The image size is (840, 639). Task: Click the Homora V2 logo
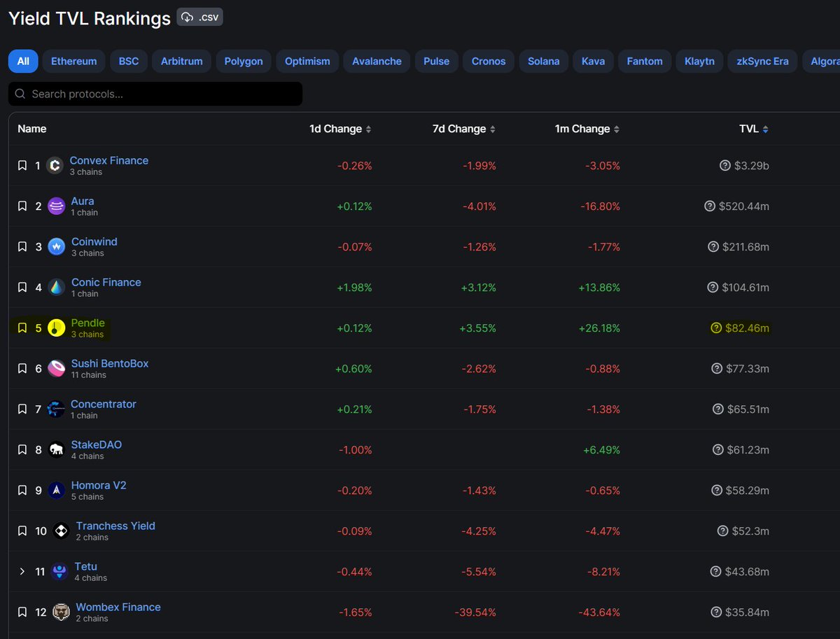click(x=57, y=491)
